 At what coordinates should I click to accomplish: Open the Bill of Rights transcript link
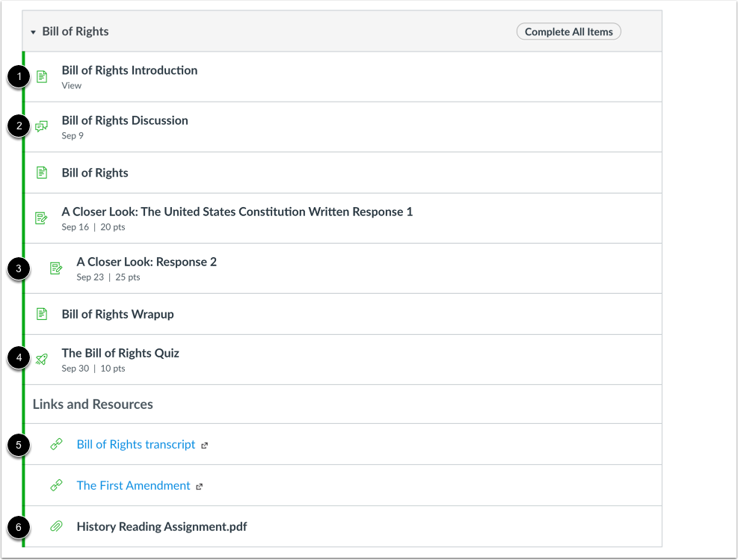(x=135, y=443)
